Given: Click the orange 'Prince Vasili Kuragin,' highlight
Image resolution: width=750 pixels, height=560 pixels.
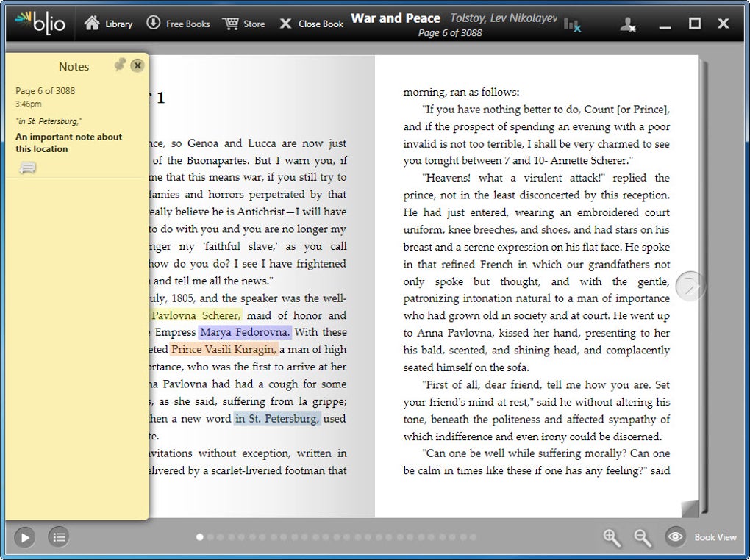Looking at the screenshot, I should (224, 349).
